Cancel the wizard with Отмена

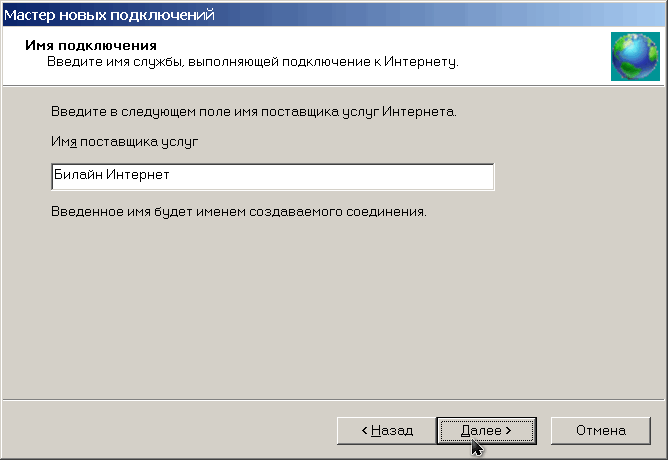coord(601,431)
